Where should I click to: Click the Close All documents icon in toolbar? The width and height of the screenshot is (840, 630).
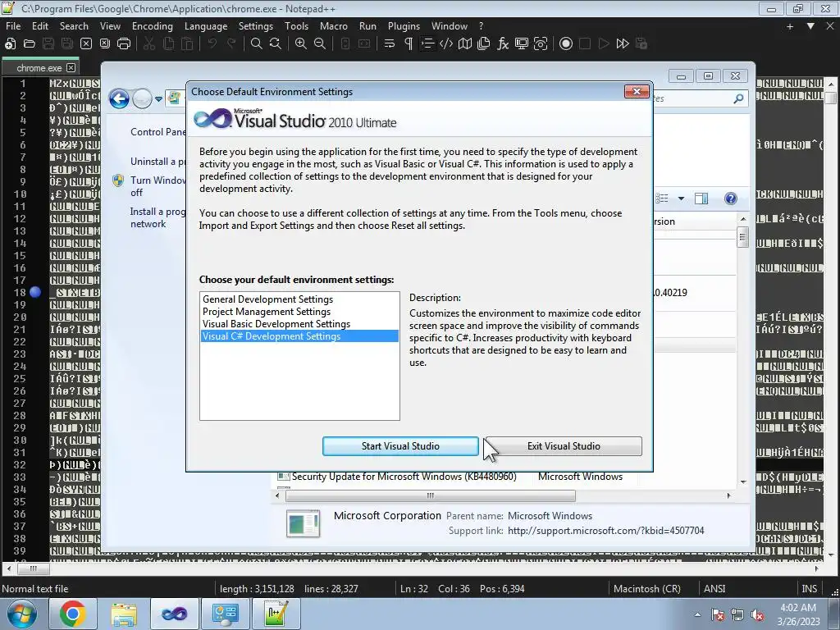click(105, 44)
